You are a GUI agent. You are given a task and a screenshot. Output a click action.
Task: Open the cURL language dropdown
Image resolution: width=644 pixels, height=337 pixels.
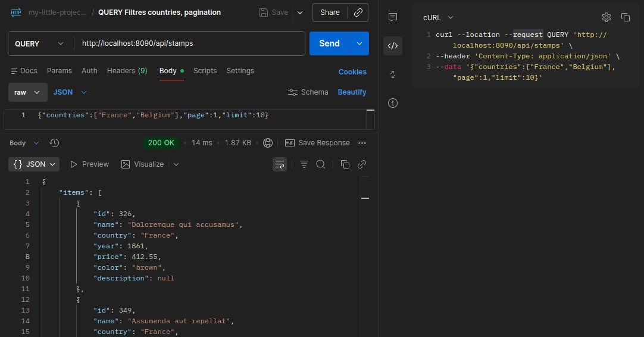[438, 18]
